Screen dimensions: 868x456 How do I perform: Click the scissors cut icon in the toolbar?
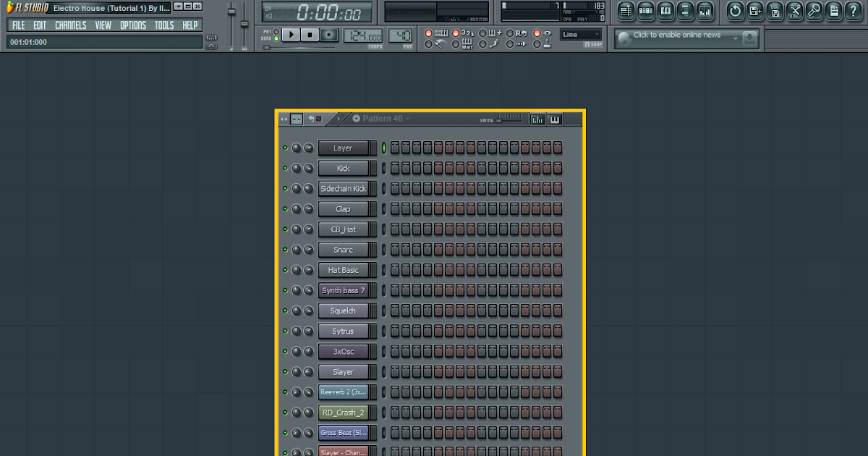pyautogui.click(x=794, y=11)
